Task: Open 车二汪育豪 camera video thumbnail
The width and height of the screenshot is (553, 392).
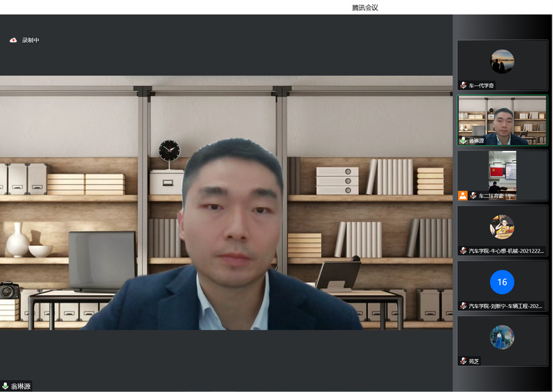Action: [x=502, y=172]
